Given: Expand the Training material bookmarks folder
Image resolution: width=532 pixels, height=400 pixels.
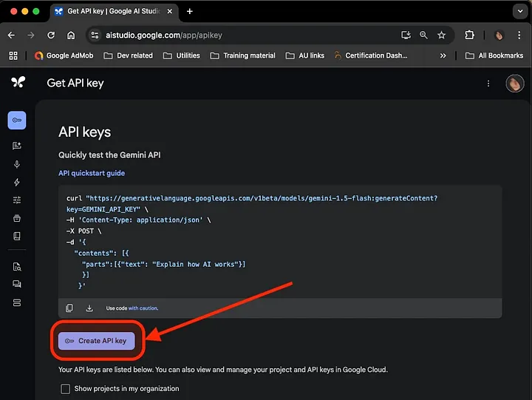Looking at the screenshot, I should [x=243, y=55].
